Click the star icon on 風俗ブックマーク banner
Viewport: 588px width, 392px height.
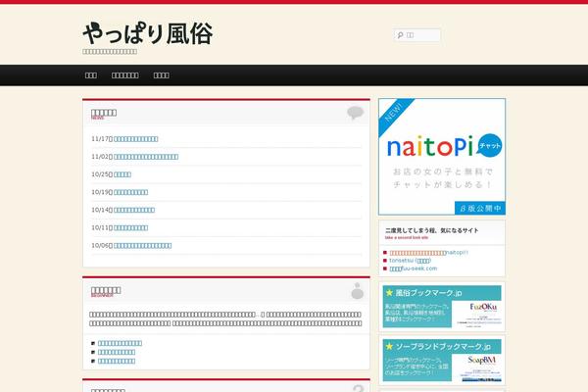[x=389, y=292]
